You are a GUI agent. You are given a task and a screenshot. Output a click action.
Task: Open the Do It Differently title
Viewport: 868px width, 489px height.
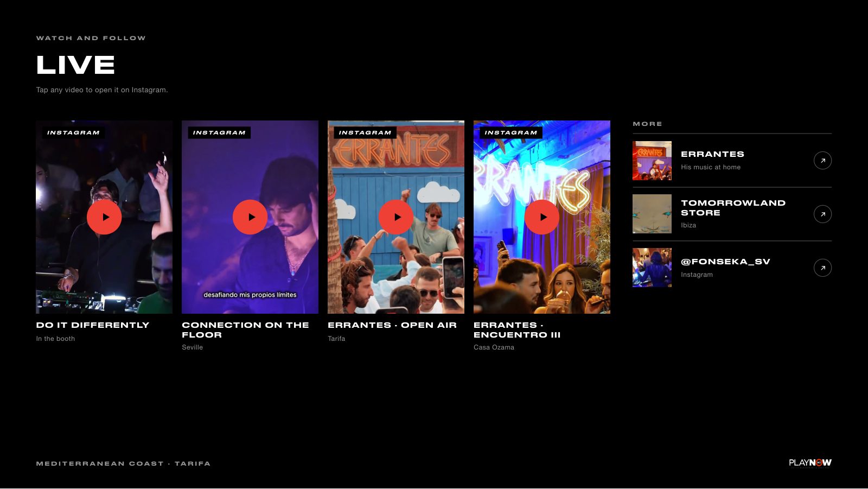[x=93, y=325]
